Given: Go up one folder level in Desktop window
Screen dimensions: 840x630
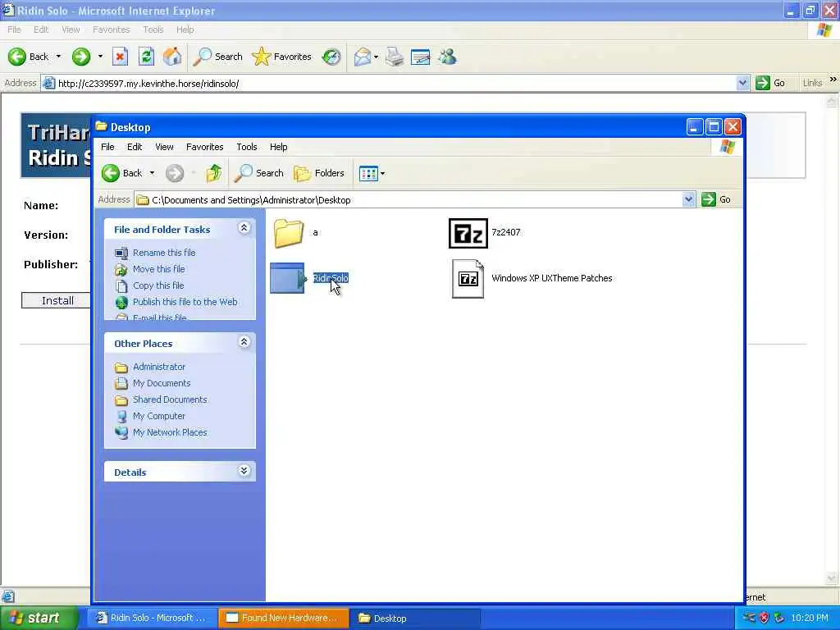Looking at the screenshot, I should (x=214, y=173).
